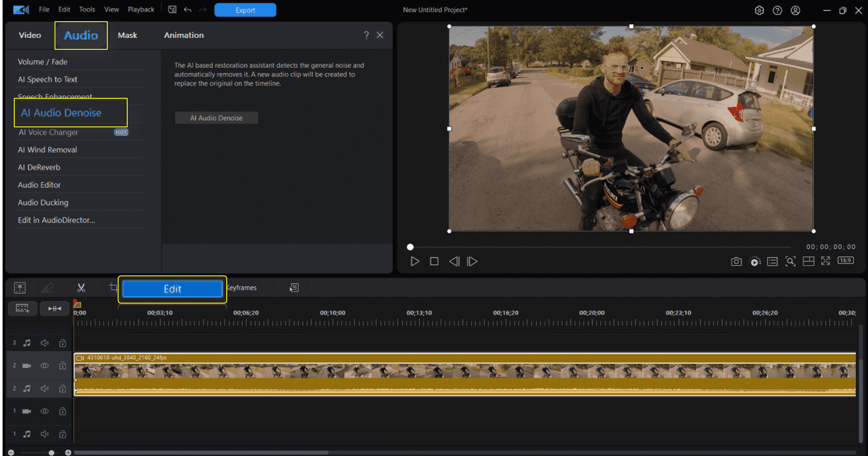This screenshot has width=868, height=456.
Task: Switch to the Video tab
Action: [29, 35]
